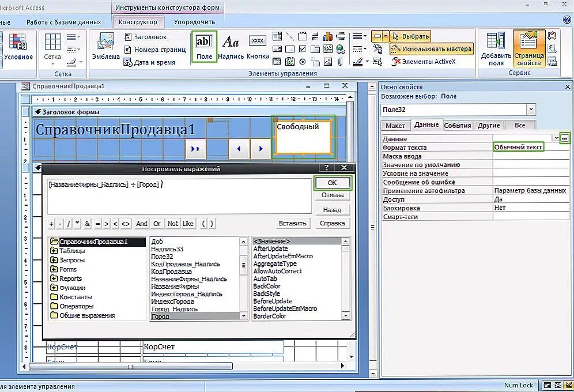Expand the Запросы folder in tree
The height and width of the screenshot is (392, 574).
(x=54, y=260)
